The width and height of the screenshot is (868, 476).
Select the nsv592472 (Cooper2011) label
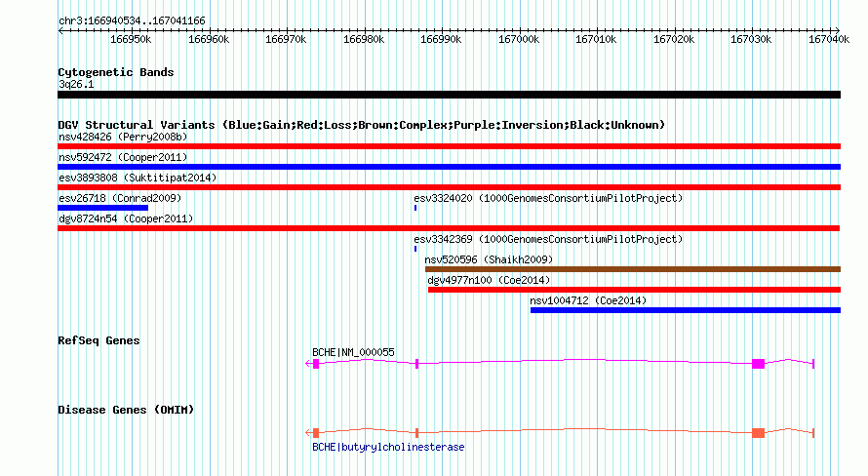(123, 157)
